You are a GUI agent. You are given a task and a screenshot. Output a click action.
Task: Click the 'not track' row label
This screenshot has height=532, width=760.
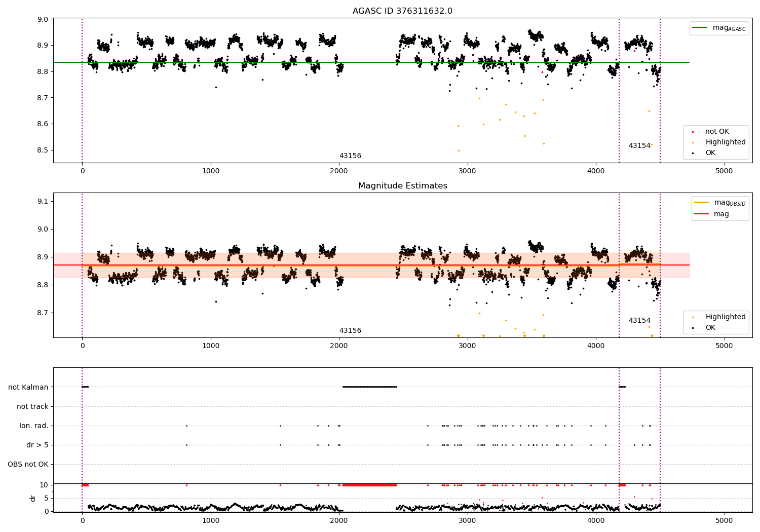click(32, 407)
